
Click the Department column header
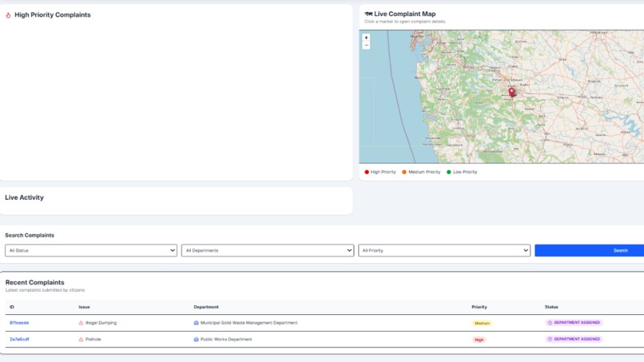(x=206, y=307)
